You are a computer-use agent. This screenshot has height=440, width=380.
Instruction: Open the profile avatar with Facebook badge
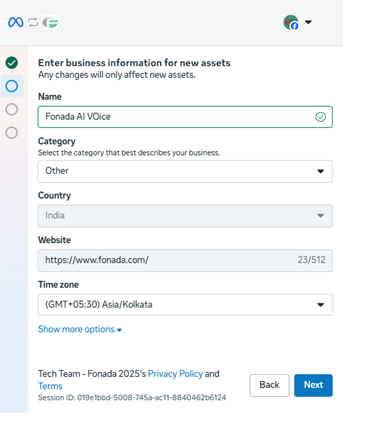[291, 22]
